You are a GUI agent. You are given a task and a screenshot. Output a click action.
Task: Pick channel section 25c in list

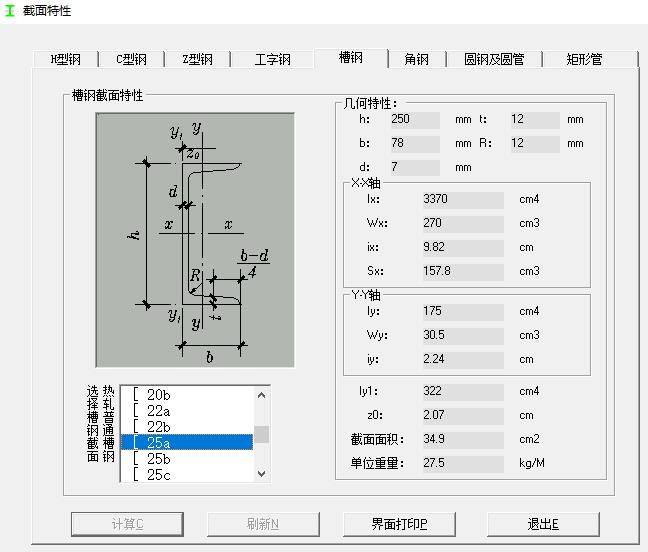pyautogui.click(x=187, y=474)
